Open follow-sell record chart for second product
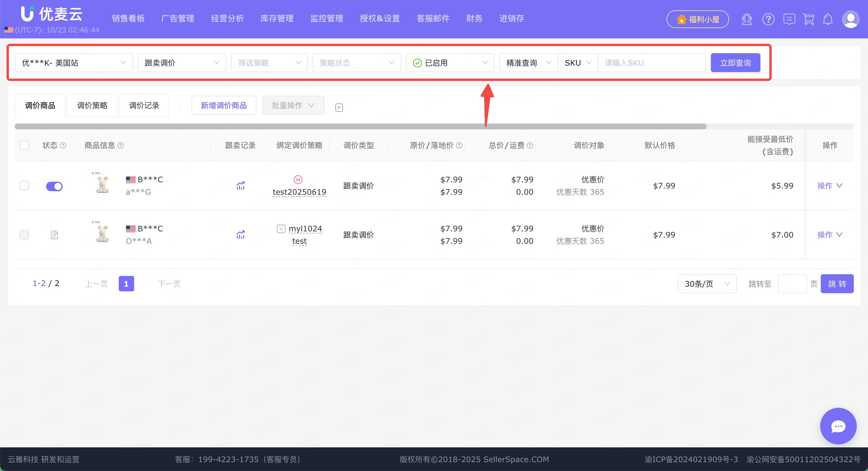Image resolution: width=868 pixels, height=471 pixels. click(x=240, y=235)
